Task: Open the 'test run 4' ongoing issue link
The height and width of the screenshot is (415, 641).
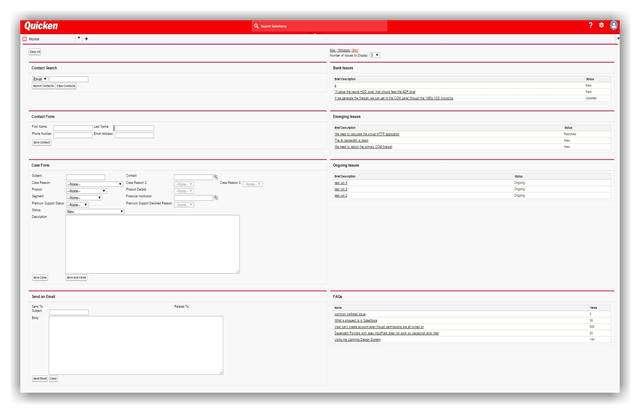Action: 340,183
